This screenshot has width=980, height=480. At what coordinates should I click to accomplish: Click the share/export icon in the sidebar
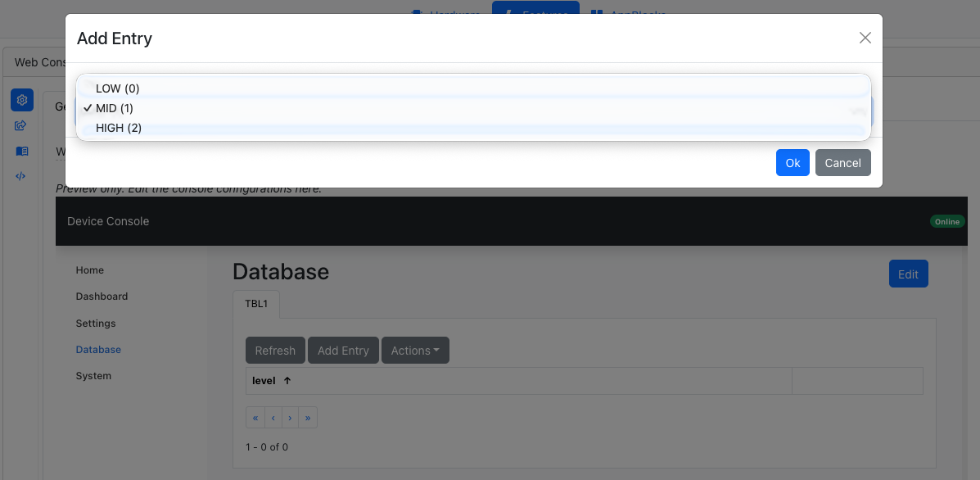21,125
